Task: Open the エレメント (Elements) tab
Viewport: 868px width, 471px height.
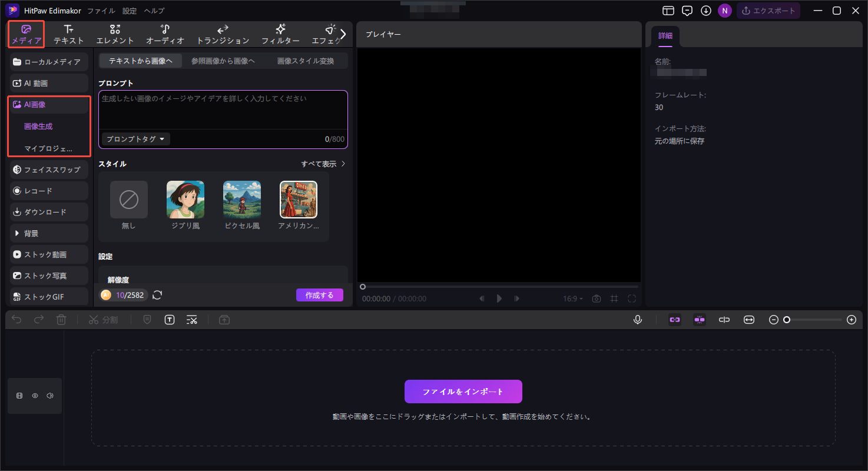Action: [115, 35]
